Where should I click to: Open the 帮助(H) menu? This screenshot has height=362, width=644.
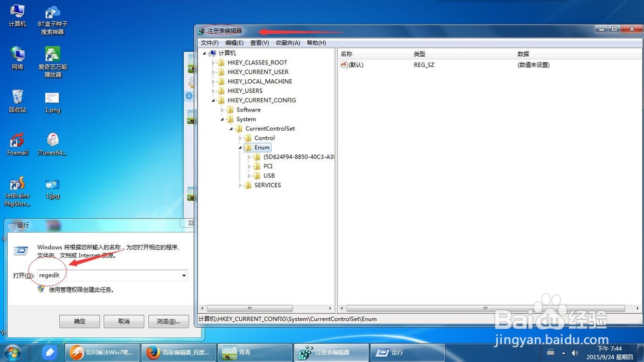click(316, 43)
